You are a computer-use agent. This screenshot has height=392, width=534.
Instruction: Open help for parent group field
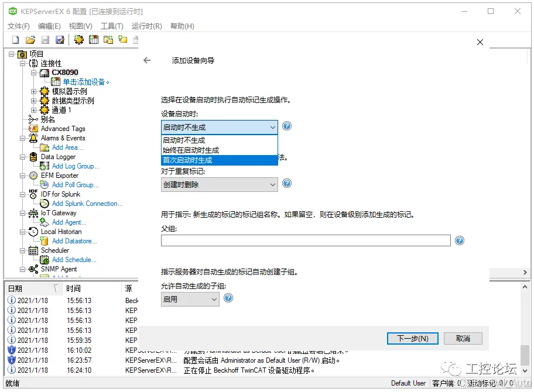[x=460, y=240]
